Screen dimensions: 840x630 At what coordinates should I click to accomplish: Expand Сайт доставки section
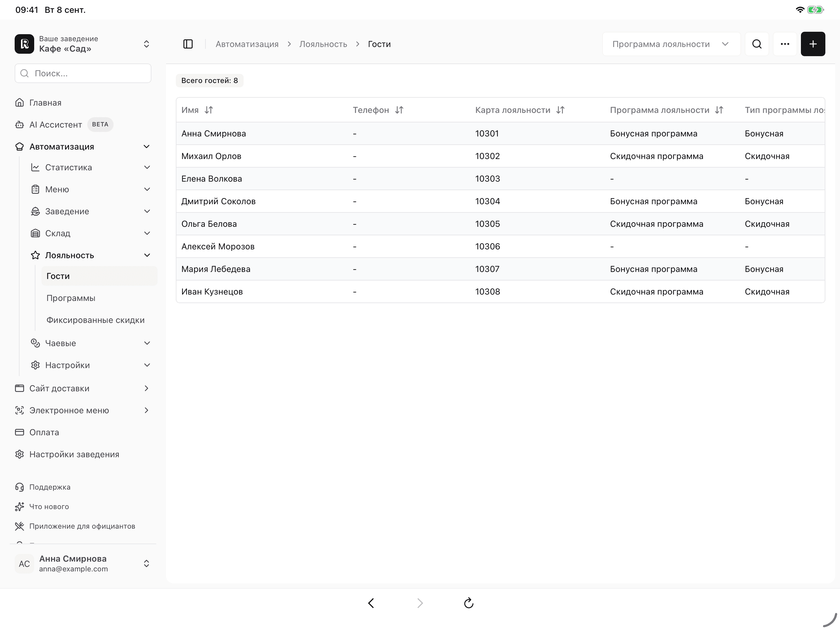pyautogui.click(x=83, y=388)
